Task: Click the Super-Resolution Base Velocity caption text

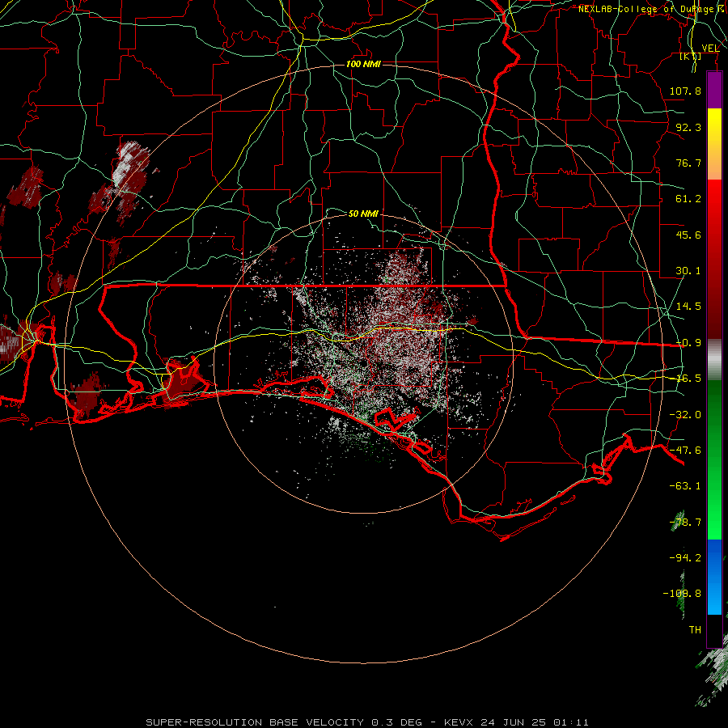Action: pyautogui.click(x=366, y=722)
